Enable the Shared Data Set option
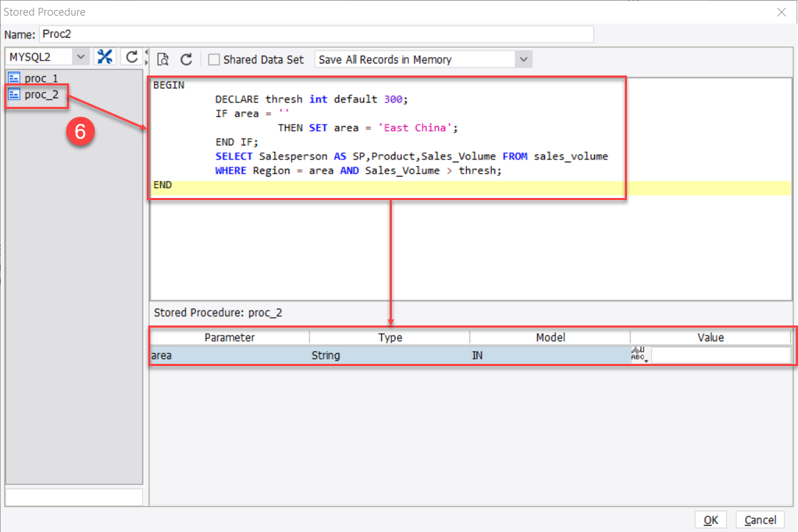The height and width of the screenshot is (532, 798). (x=213, y=59)
